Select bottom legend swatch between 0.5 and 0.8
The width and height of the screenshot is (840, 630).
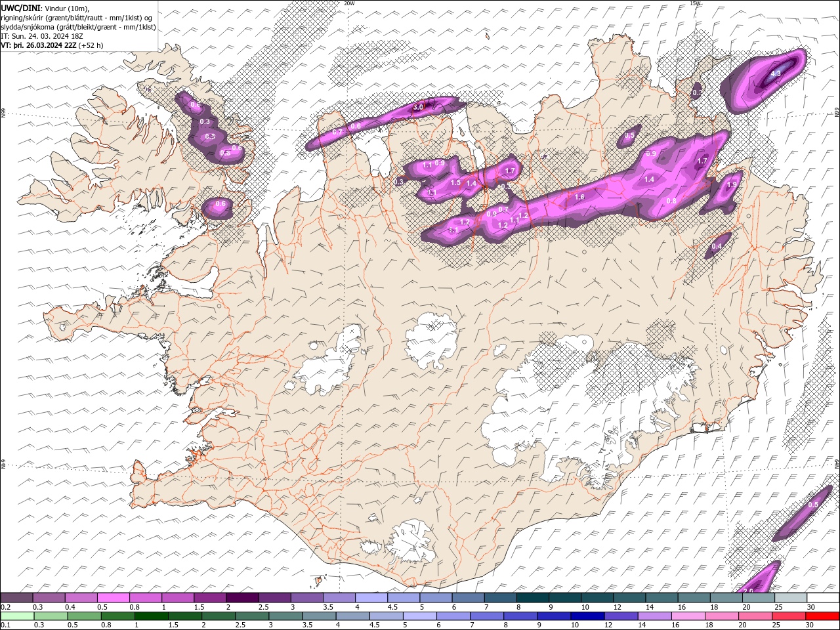pos(85,616)
